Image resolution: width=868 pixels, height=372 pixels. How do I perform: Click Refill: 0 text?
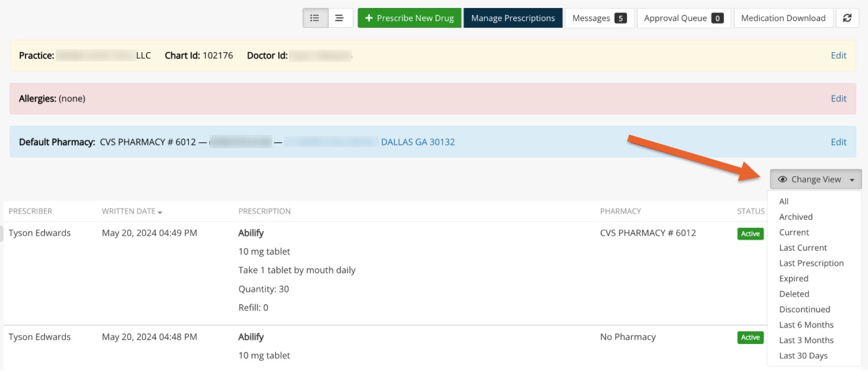(254, 307)
